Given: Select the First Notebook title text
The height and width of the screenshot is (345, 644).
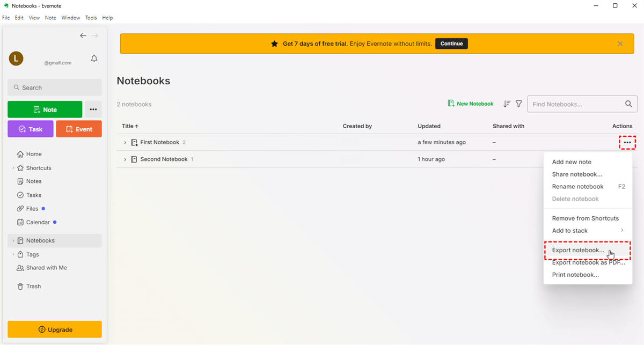Looking at the screenshot, I should [x=160, y=142].
